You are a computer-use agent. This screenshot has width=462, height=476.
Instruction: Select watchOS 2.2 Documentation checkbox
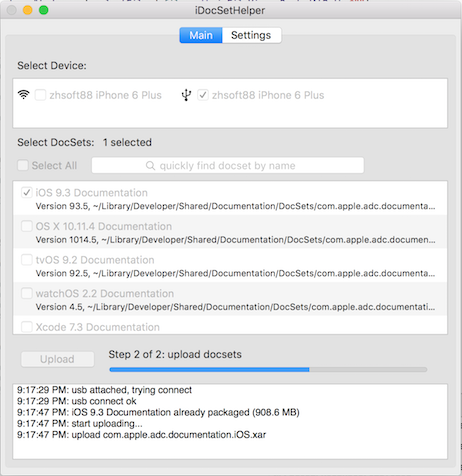27,293
